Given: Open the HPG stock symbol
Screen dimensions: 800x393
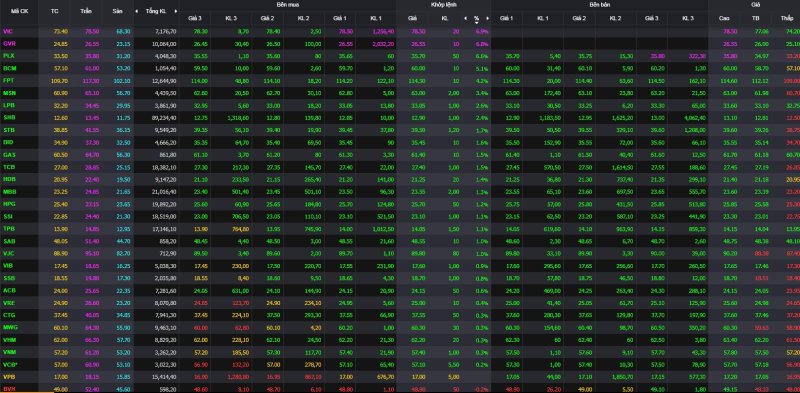Looking at the screenshot, I should (8, 204).
